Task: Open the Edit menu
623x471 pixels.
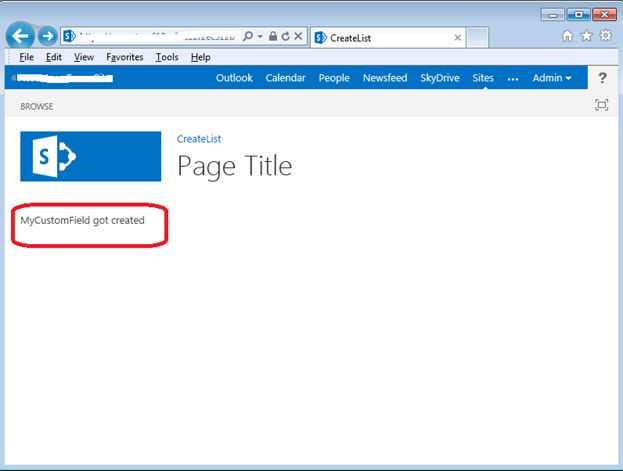Action: 54,57
